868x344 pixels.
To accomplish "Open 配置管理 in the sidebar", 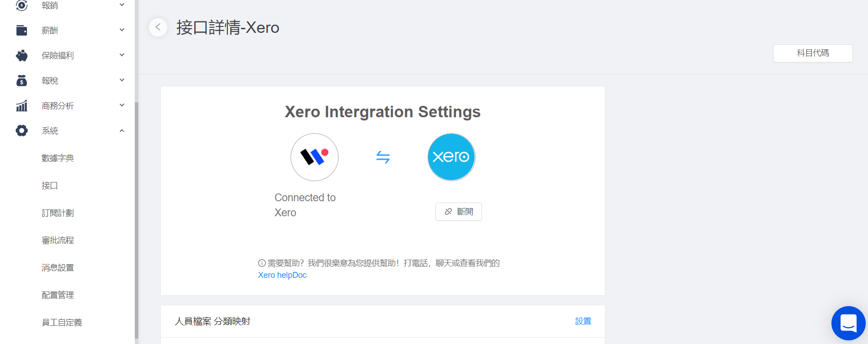I will (x=58, y=295).
